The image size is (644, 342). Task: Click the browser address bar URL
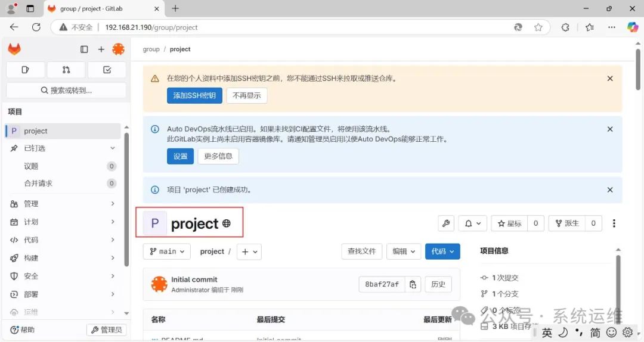click(151, 27)
